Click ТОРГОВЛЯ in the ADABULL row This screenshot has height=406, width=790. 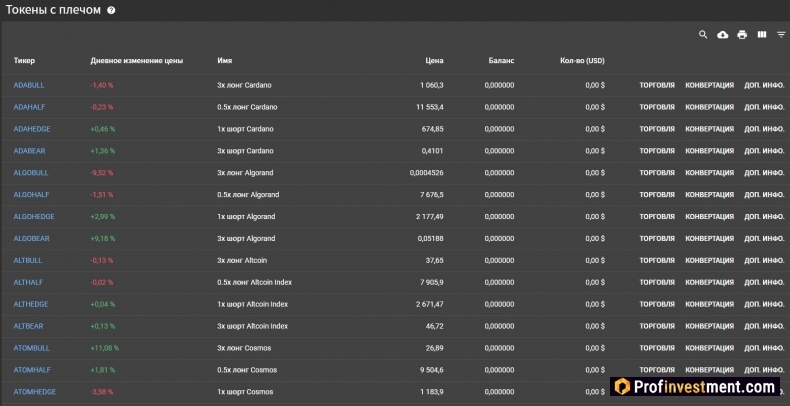[x=657, y=85]
